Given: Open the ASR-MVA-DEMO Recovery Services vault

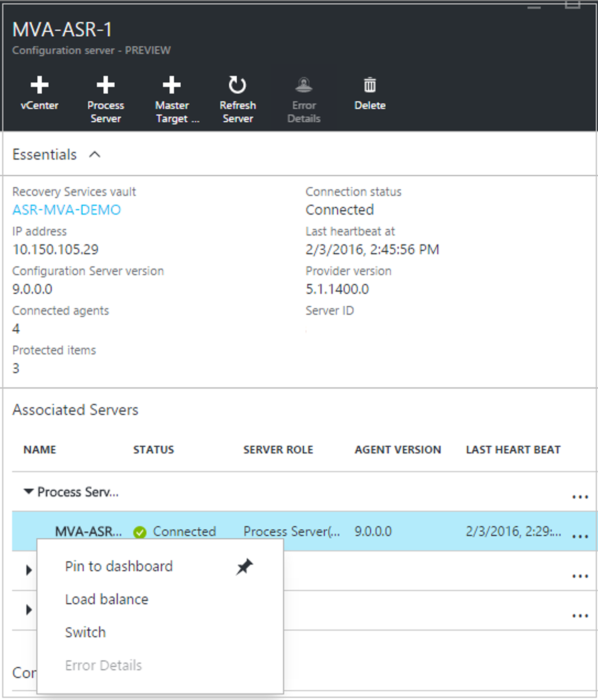Looking at the screenshot, I should 66,209.
